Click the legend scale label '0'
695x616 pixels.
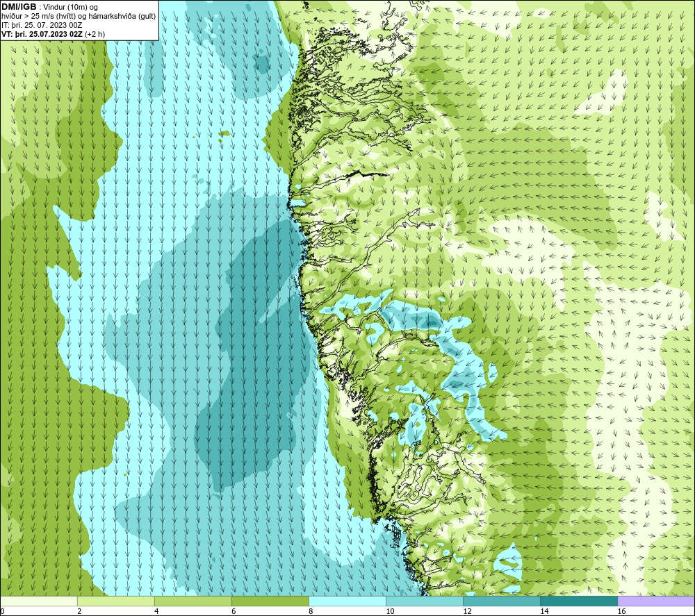point(3,611)
